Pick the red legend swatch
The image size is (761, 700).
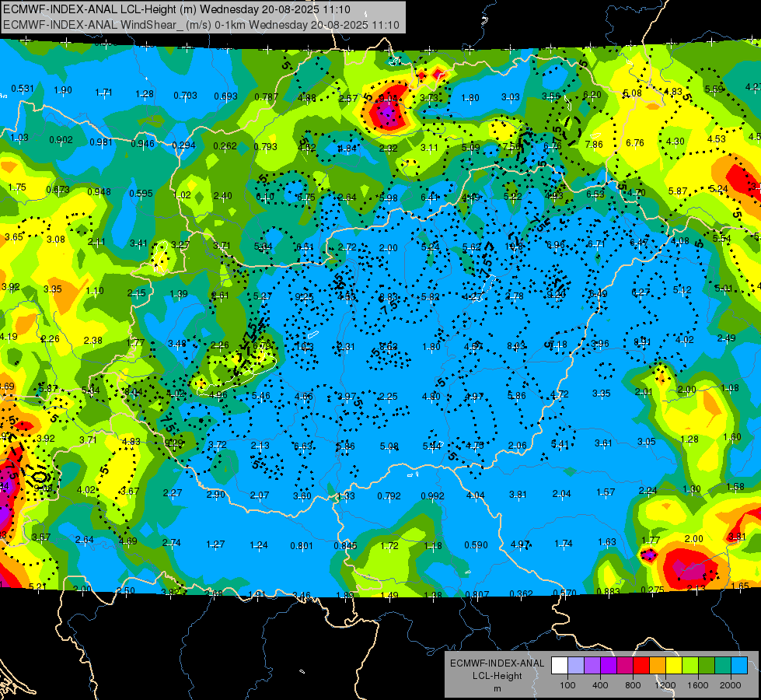point(641,666)
